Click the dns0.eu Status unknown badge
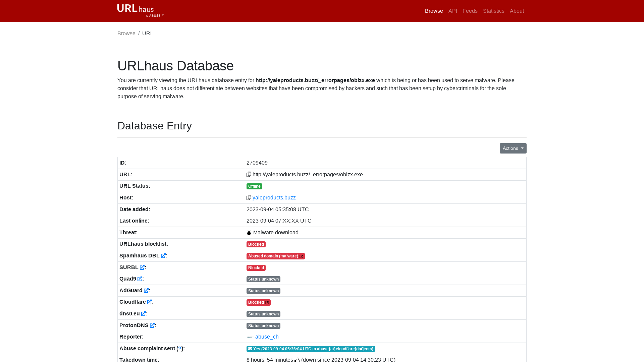 (263, 314)
